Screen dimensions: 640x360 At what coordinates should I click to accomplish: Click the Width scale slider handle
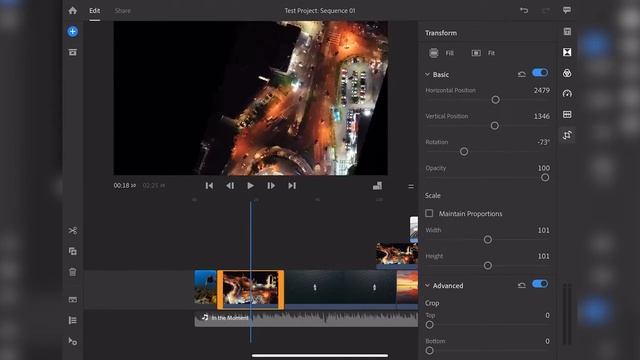(x=488, y=240)
